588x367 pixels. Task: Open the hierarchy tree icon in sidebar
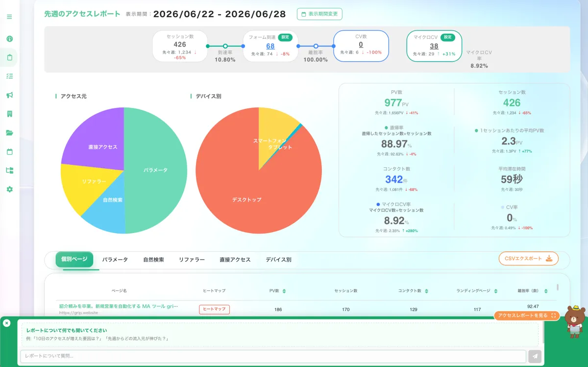tap(9, 170)
